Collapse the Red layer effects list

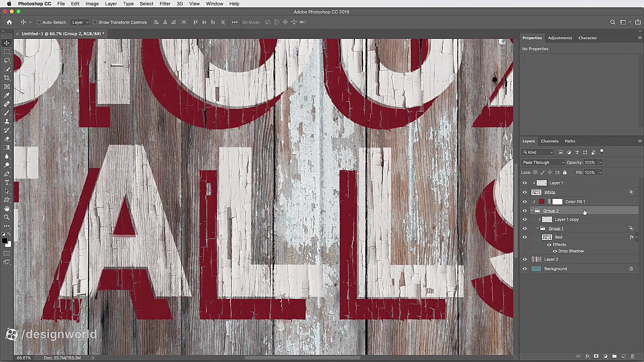pyautogui.click(x=637, y=237)
